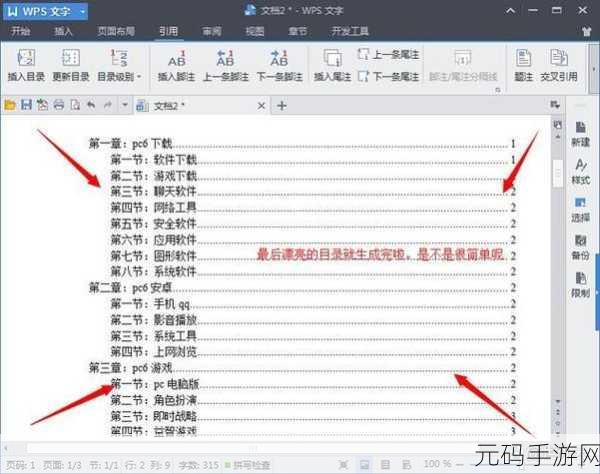This screenshot has height=474, width=600.
Task: Click the TOC entry 第二节：角色扮演
Action: coord(313,400)
